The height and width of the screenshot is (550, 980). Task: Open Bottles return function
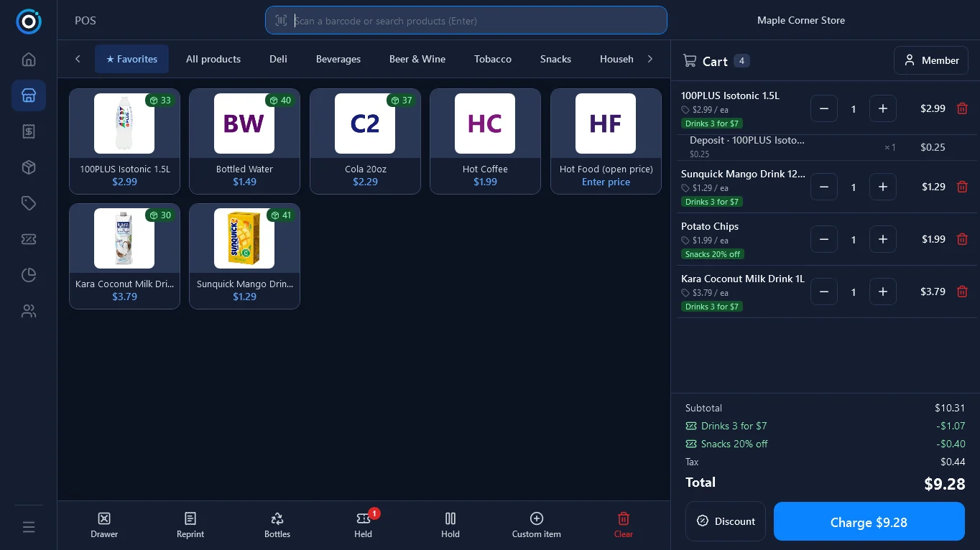[277, 525]
